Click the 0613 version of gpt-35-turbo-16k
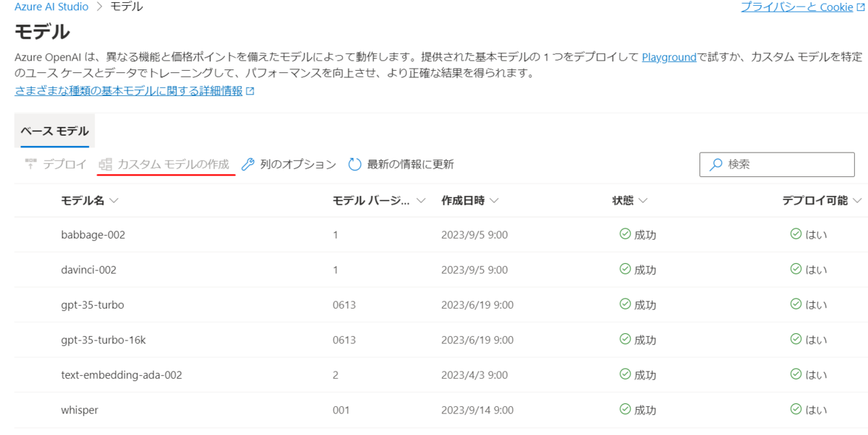 [344, 340]
